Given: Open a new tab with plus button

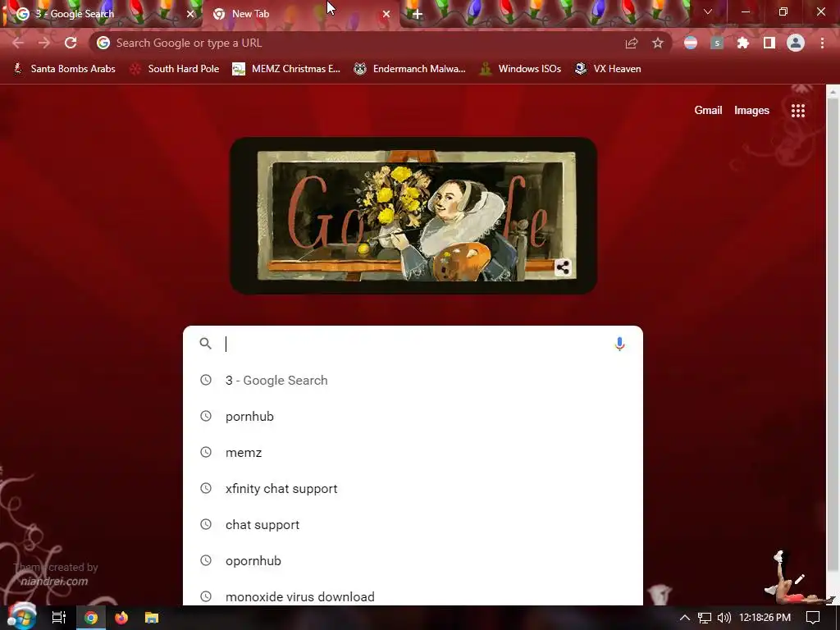Looking at the screenshot, I should (418, 14).
